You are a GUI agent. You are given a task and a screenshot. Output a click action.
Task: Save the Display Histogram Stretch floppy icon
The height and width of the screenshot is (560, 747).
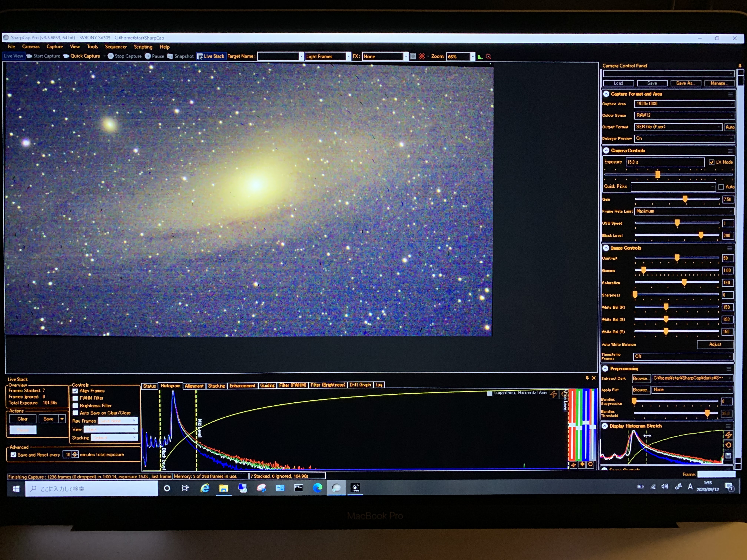pyautogui.click(x=728, y=456)
